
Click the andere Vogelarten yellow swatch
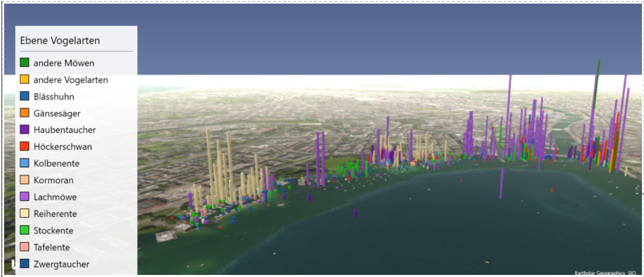point(24,80)
